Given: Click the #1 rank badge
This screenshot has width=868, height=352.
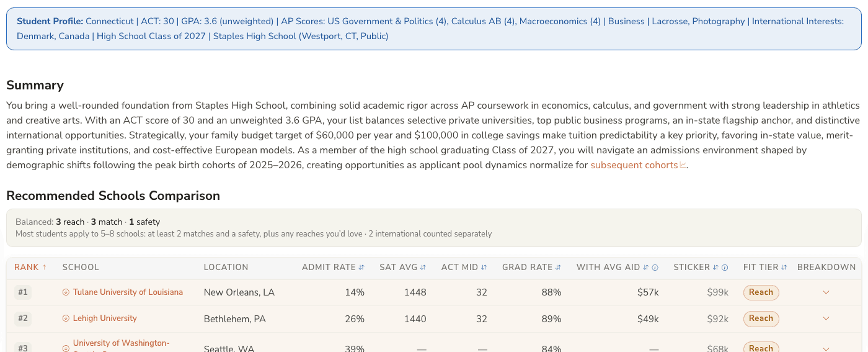Looking at the screenshot, I should (23, 292).
